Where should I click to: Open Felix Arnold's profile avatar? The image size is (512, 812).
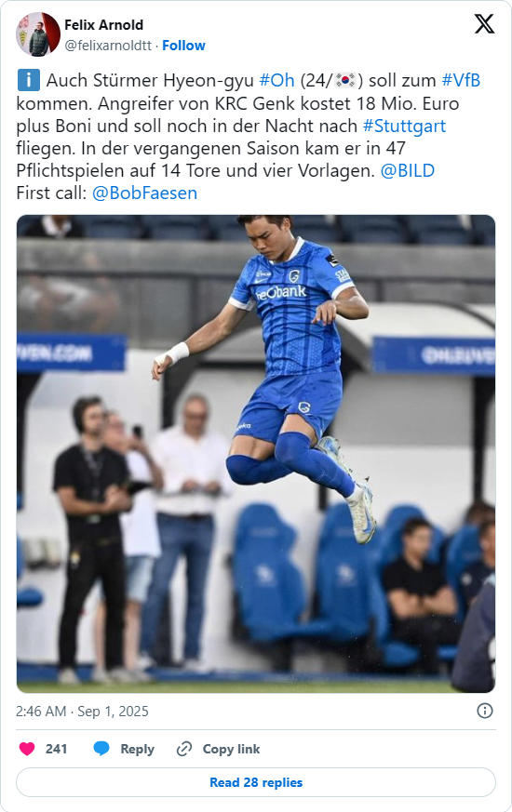pyautogui.click(x=38, y=34)
